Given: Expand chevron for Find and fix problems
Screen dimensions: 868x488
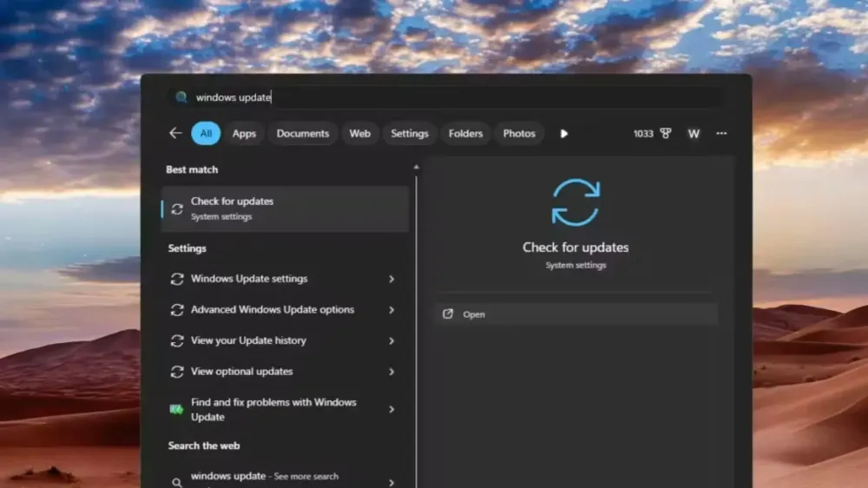Looking at the screenshot, I should pos(391,409).
